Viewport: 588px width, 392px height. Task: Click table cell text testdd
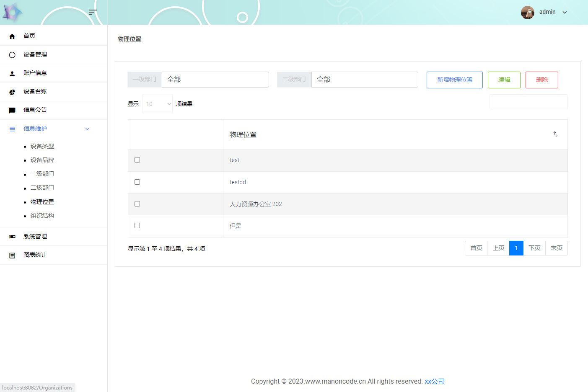pos(238,182)
